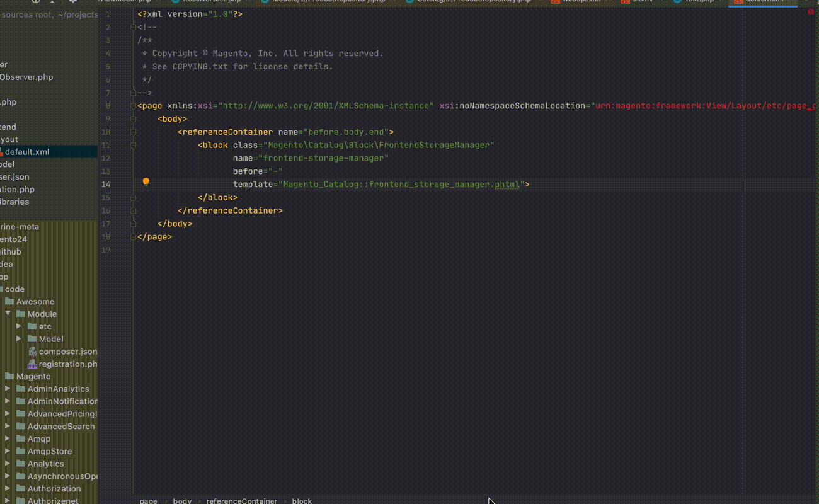Select referenceContainer in the bottom breadcrumb
The width and height of the screenshot is (819, 504).
pos(242,501)
